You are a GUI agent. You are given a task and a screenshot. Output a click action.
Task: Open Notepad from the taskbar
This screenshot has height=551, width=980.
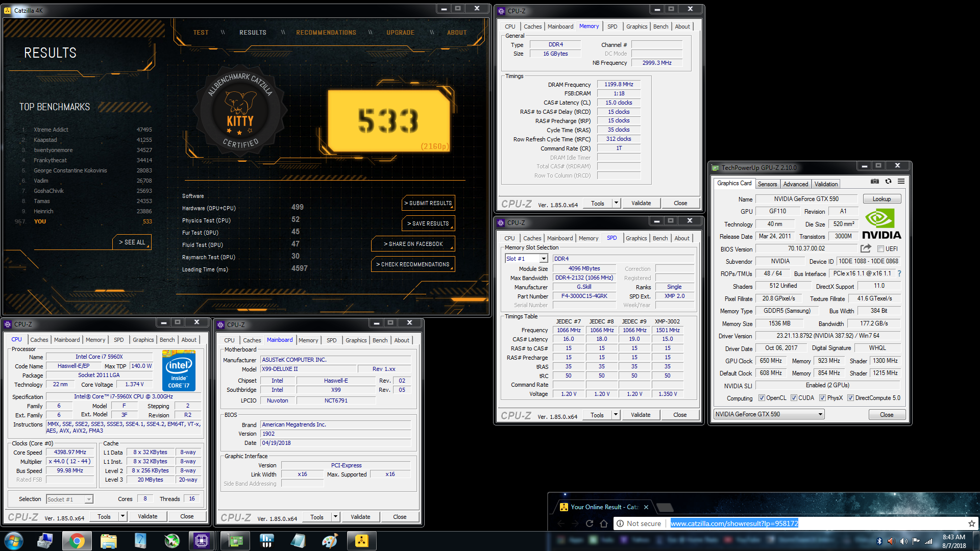[x=298, y=541]
